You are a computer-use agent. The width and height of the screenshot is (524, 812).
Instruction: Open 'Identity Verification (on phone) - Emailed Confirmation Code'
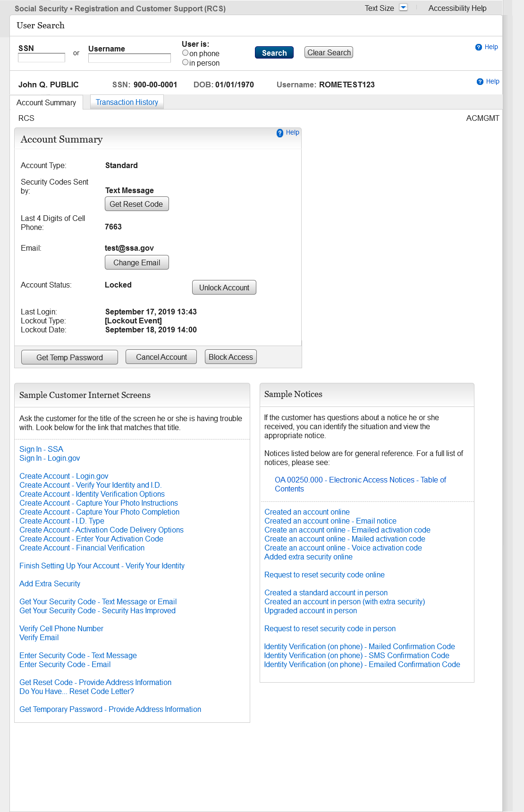pos(363,664)
